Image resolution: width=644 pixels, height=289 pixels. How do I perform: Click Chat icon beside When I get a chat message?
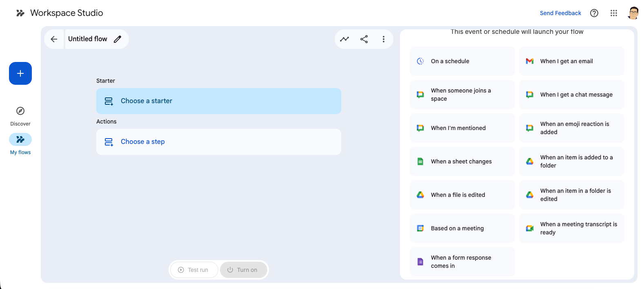point(530,95)
